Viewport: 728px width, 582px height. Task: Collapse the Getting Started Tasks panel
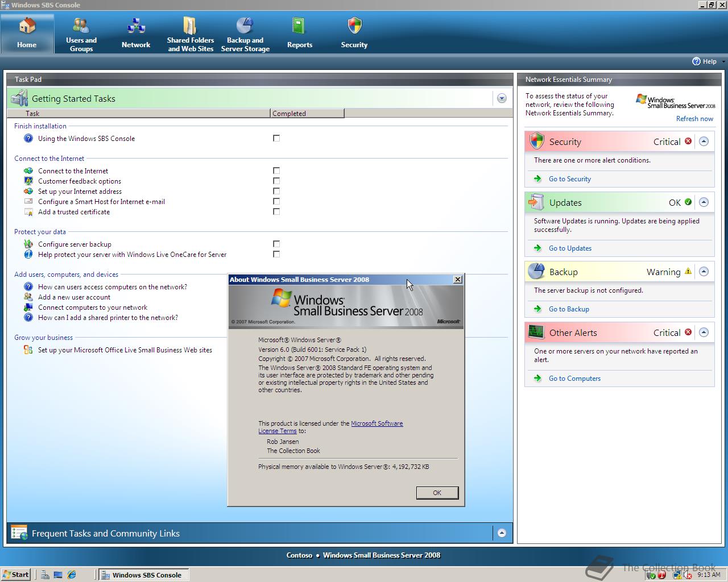[502, 98]
